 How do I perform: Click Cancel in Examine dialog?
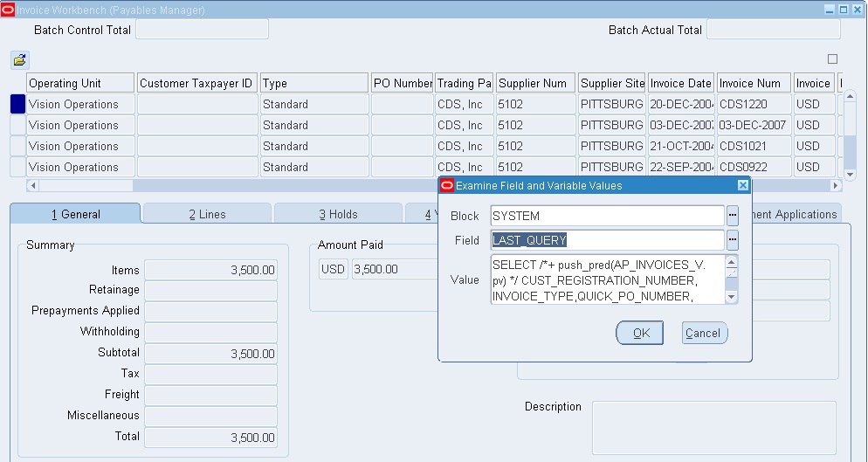pos(704,333)
